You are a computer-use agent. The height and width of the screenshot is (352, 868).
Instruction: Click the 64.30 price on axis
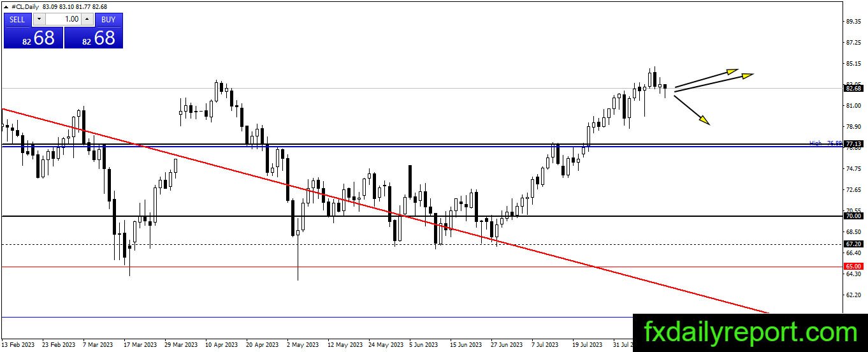point(853,274)
